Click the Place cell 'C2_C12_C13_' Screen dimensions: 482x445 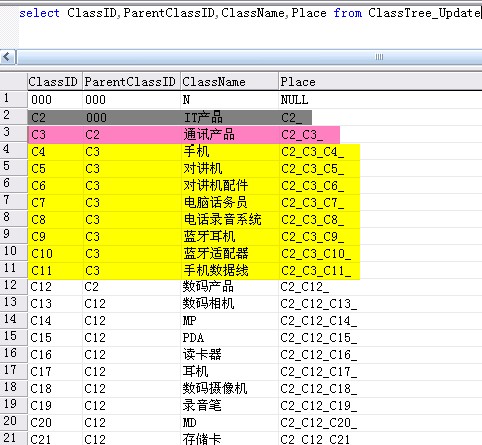pos(319,304)
